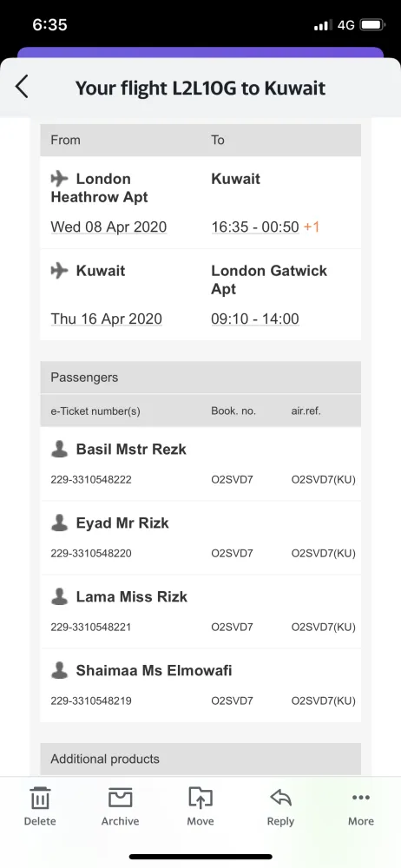This screenshot has height=868, width=401.
Task: Tap the person icon for Basil Mstr Rezk
Action: coord(59,449)
